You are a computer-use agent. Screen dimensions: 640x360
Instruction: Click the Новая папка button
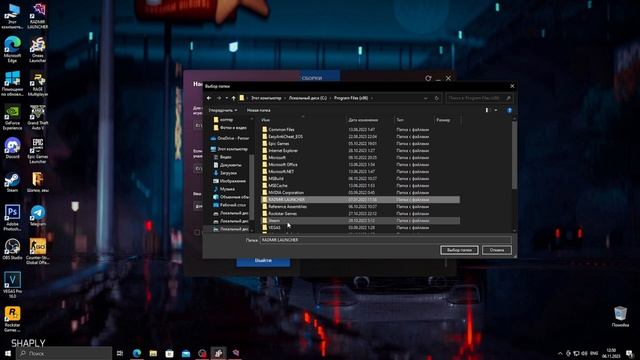(x=258, y=110)
